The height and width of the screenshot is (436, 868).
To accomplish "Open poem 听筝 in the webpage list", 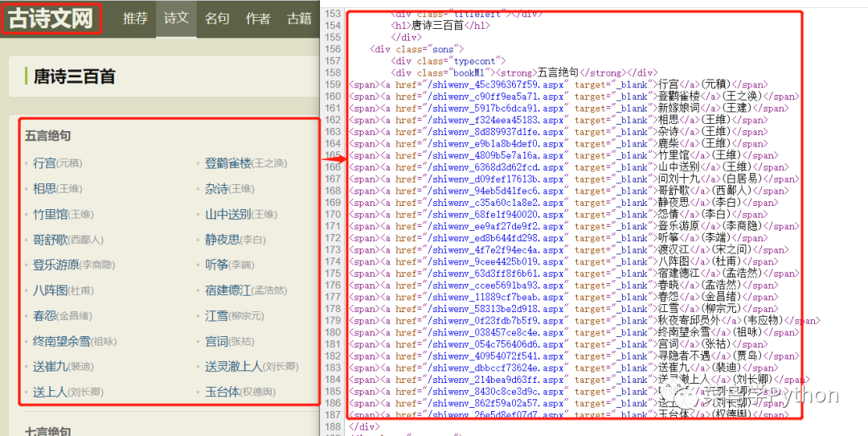I will click(x=216, y=265).
